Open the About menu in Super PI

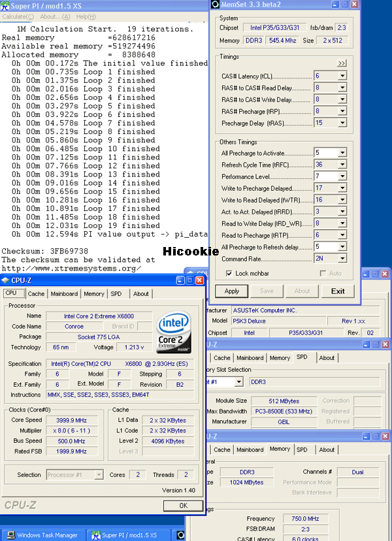pos(56,16)
